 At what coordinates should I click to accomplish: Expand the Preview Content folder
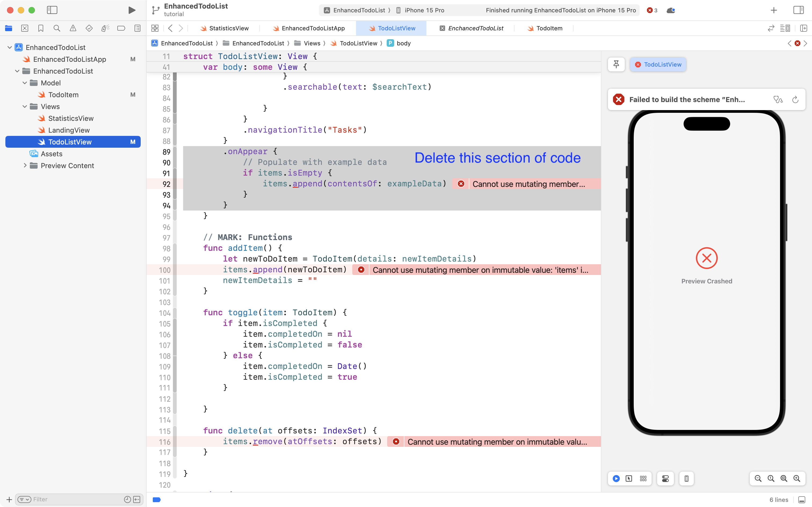[x=25, y=165]
